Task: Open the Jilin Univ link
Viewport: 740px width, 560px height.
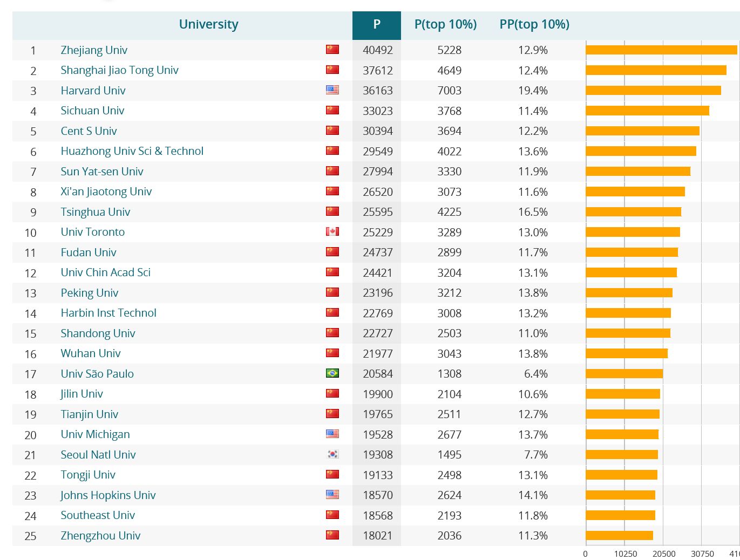Action: click(82, 394)
